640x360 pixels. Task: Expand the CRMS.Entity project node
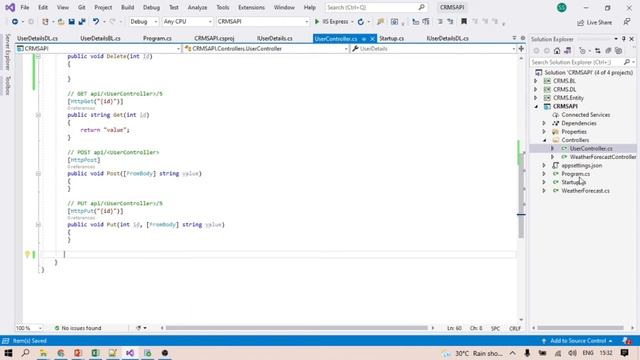pos(536,98)
